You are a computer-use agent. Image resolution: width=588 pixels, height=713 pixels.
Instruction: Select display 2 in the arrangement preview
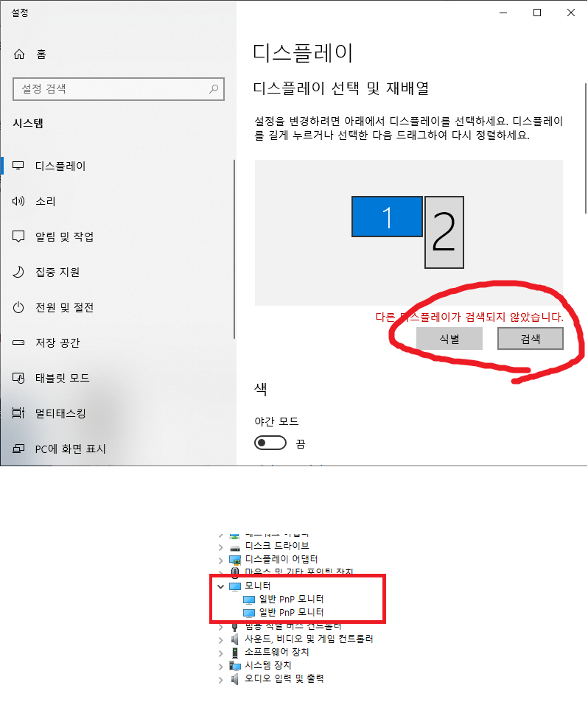click(x=444, y=232)
